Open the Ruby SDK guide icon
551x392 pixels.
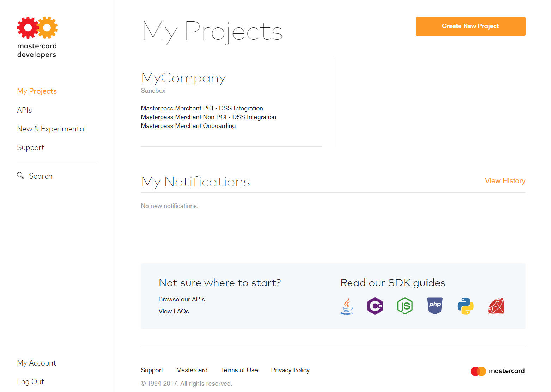point(496,306)
